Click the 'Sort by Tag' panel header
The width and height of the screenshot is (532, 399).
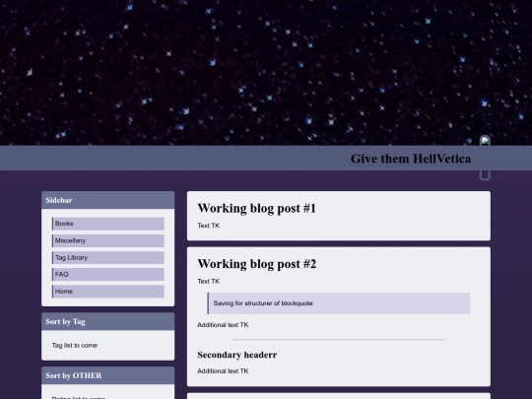(108, 321)
